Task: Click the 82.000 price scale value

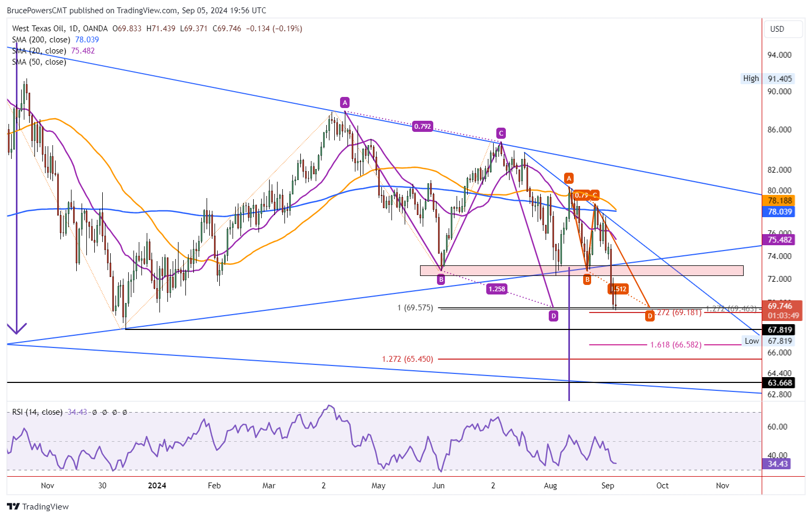Action: pyautogui.click(x=780, y=170)
